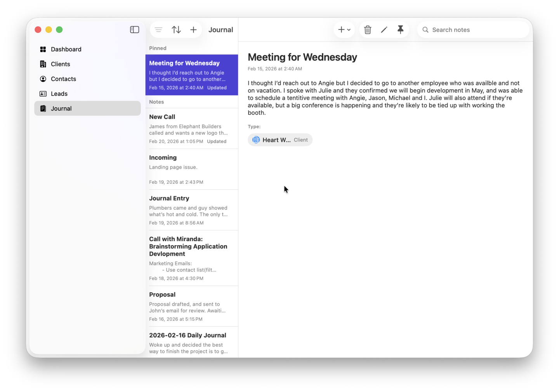
Task: Toggle the sidebar visibility
Action: (x=134, y=29)
